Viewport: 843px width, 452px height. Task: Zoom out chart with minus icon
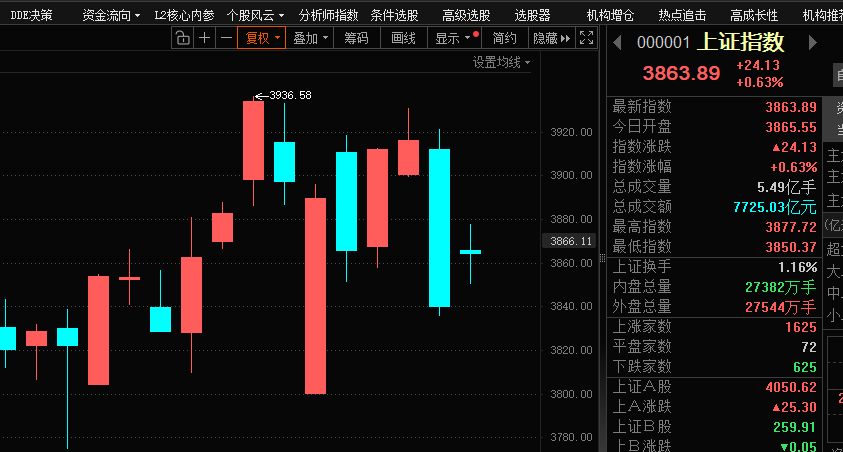click(226, 38)
